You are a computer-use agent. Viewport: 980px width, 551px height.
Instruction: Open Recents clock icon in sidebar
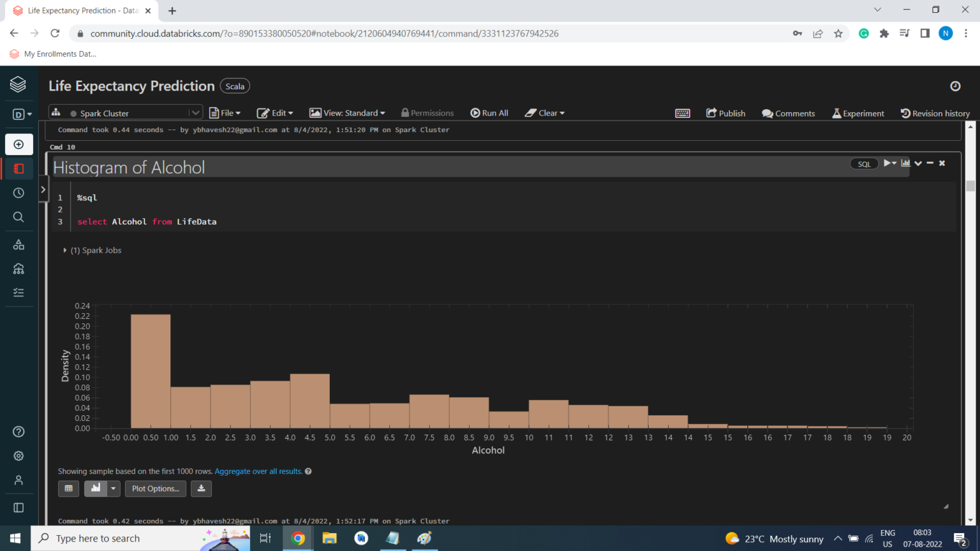pyautogui.click(x=19, y=193)
